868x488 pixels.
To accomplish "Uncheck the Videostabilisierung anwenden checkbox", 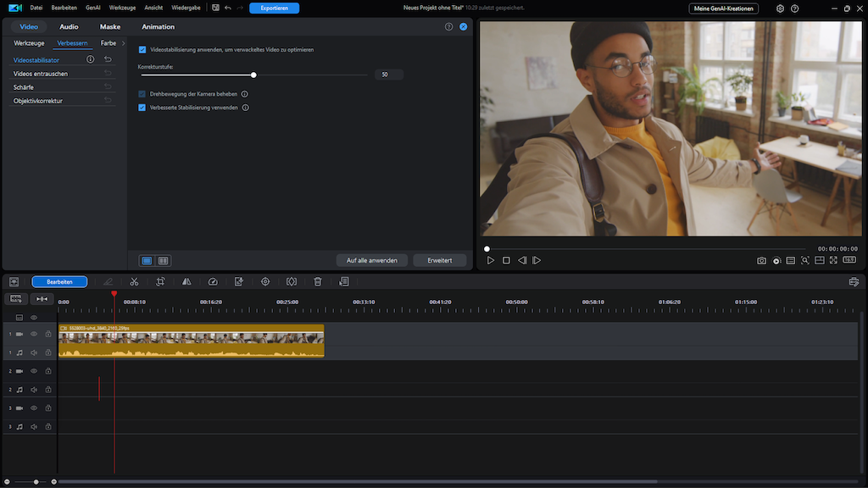I will pos(142,50).
